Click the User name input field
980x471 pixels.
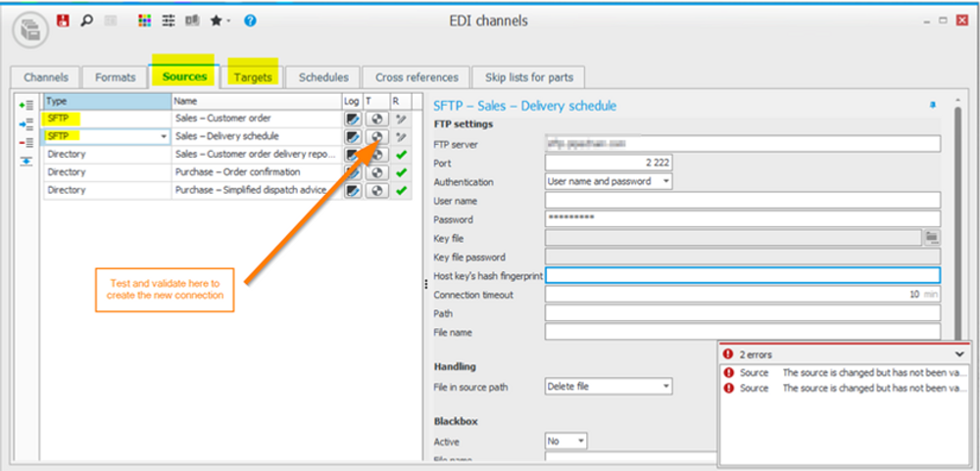tap(742, 200)
